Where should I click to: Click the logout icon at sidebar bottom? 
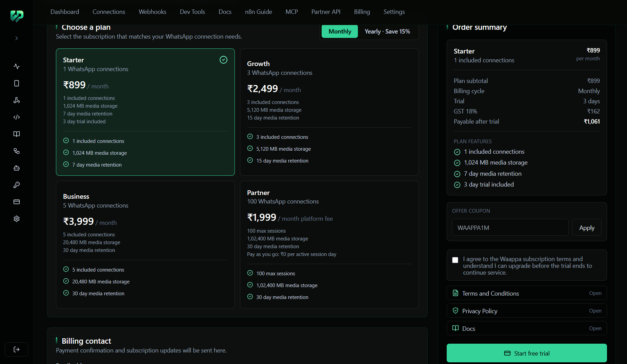(x=17, y=349)
